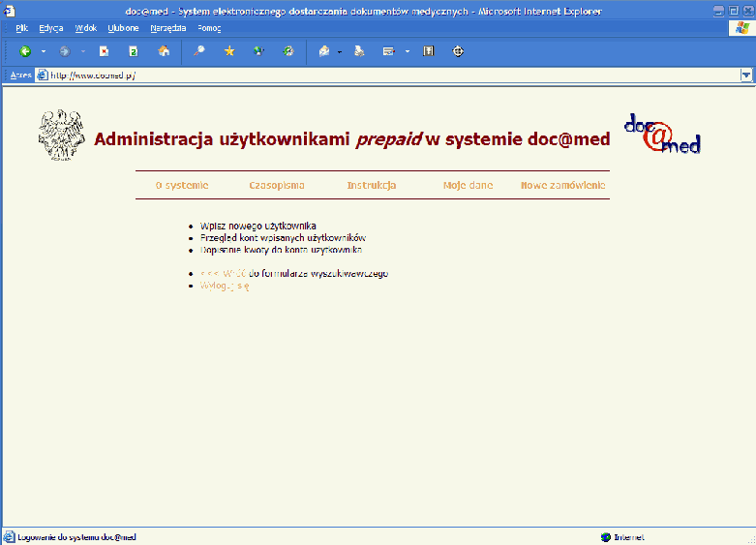
Task: Refresh the page using toolbar icon
Action: click(134, 51)
